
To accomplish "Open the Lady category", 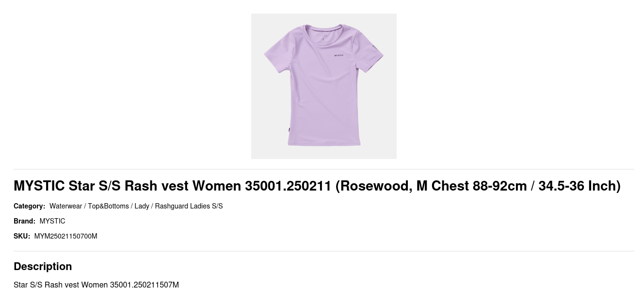I will (142, 206).
